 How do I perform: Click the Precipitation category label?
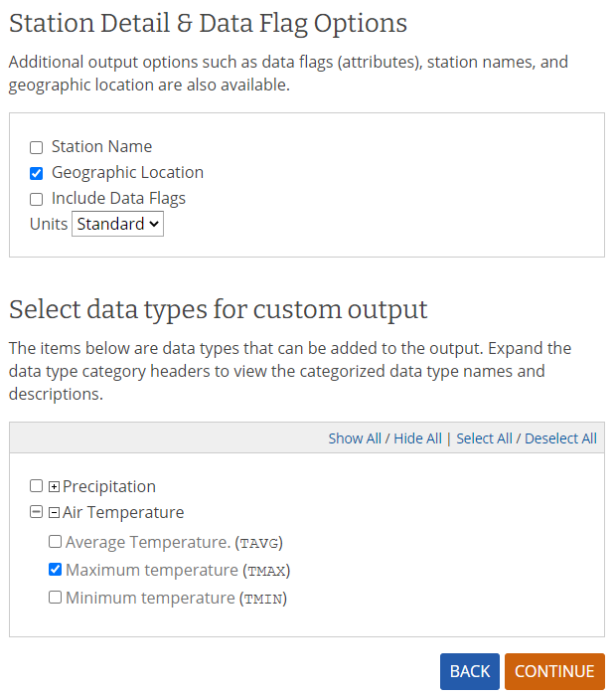coord(109,486)
